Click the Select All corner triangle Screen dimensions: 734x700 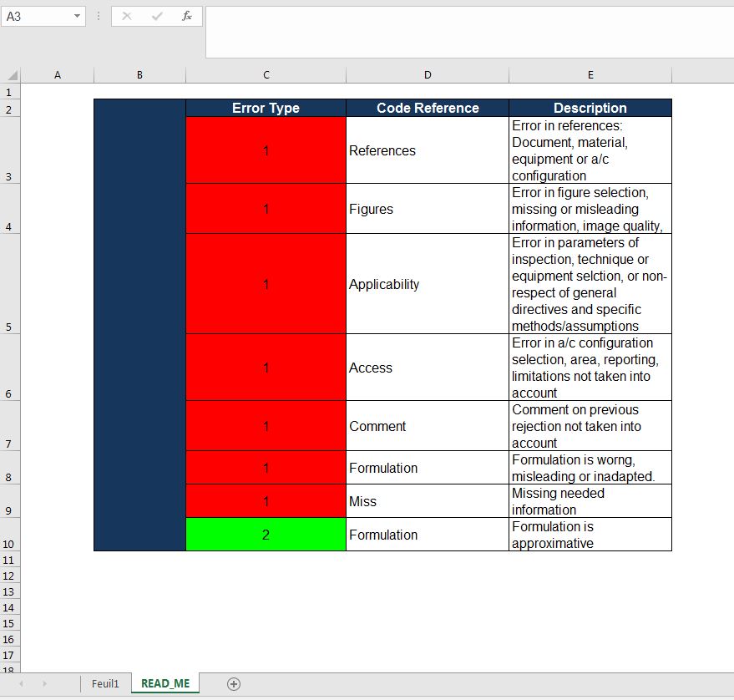[x=12, y=75]
